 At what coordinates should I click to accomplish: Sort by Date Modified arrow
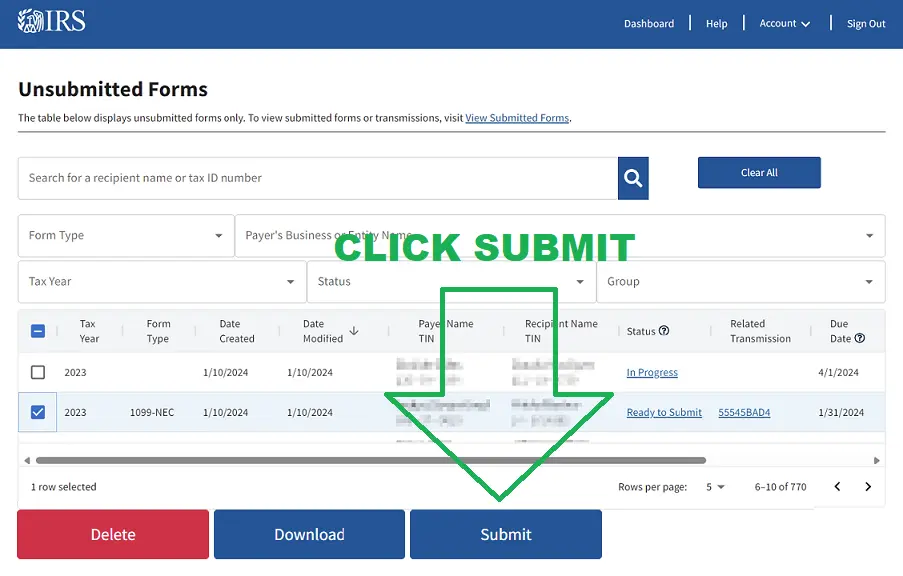[x=354, y=331]
